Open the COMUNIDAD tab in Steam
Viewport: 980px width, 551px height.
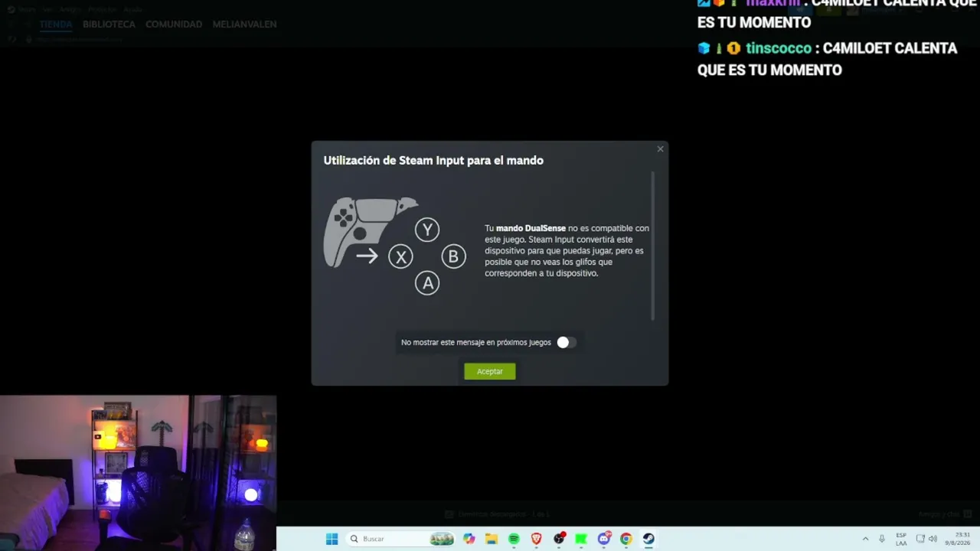click(174, 24)
